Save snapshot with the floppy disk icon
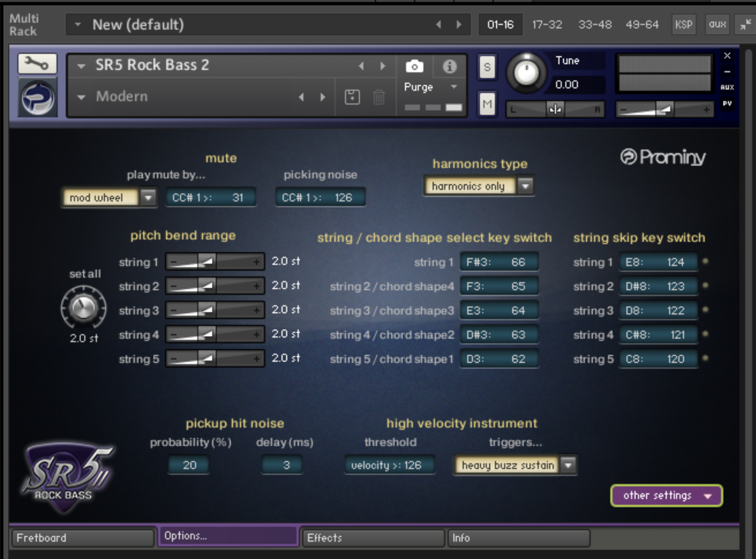Image resolution: width=756 pixels, height=559 pixels. pos(352,97)
